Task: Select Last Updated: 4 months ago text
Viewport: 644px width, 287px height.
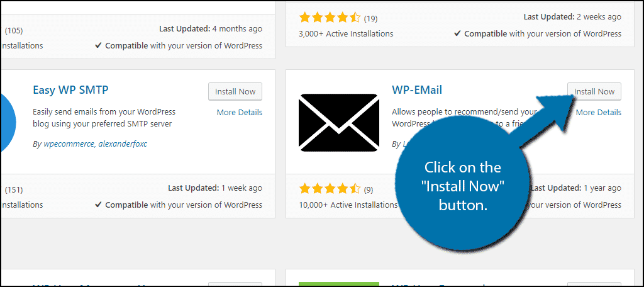Action: pyautogui.click(x=210, y=29)
